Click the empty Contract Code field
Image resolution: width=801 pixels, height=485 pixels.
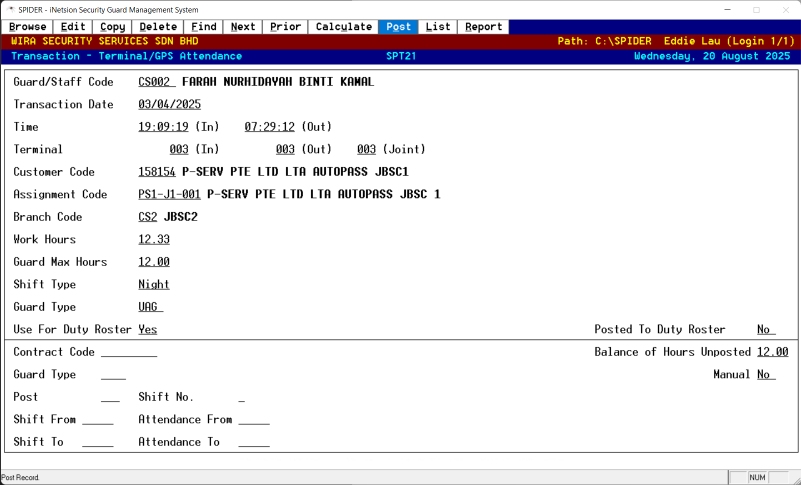pyautogui.click(x=129, y=352)
